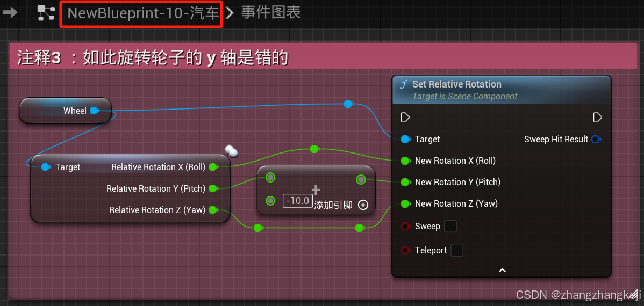Click Target pin on Set Relative Rotation

coord(405,140)
